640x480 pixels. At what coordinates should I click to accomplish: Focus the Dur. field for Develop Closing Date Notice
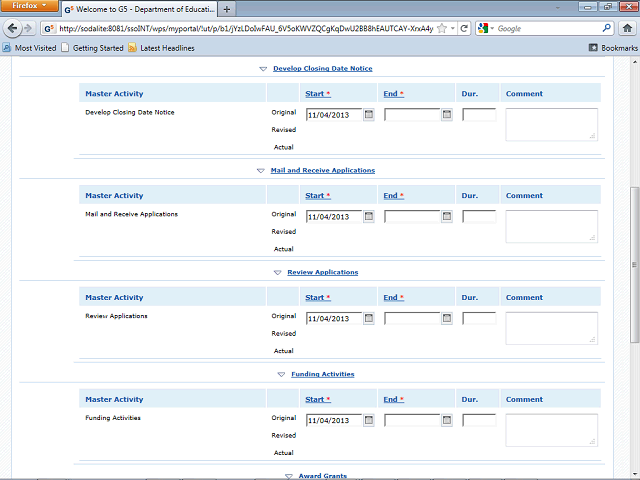pos(479,115)
